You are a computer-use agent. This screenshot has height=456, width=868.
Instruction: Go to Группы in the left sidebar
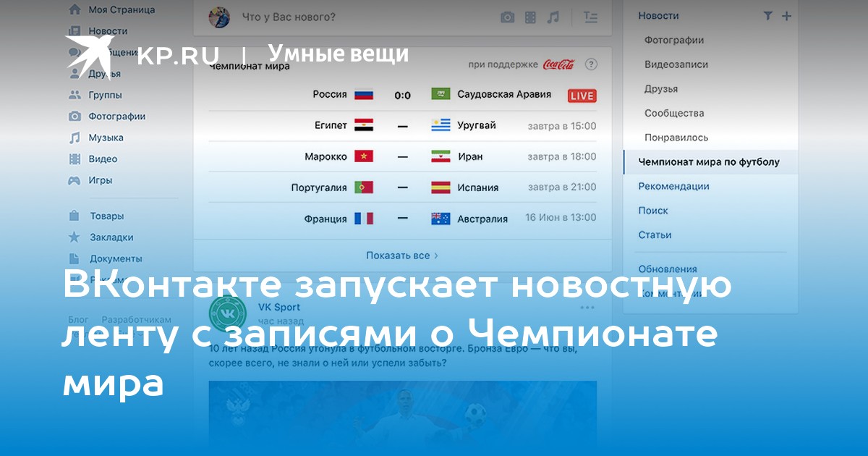coord(105,95)
